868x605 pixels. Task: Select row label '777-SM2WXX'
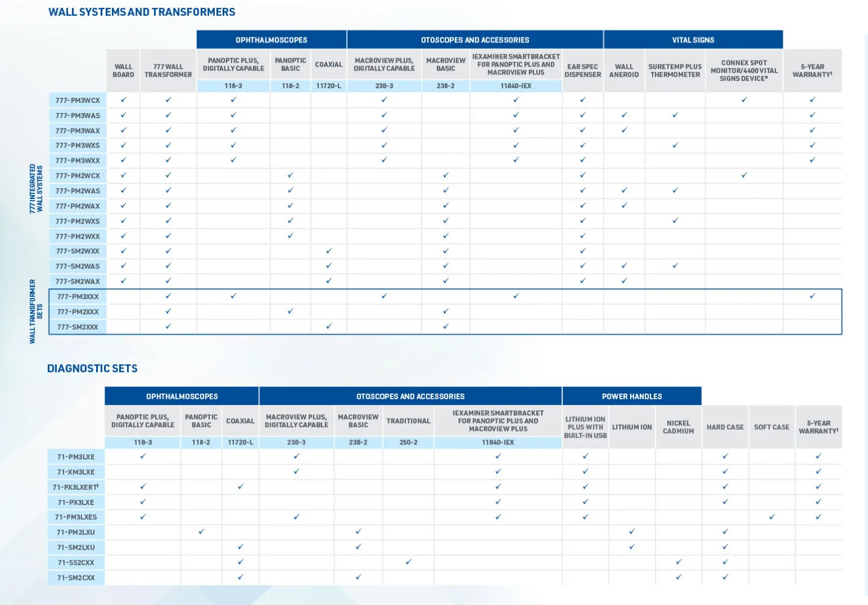click(x=77, y=251)
